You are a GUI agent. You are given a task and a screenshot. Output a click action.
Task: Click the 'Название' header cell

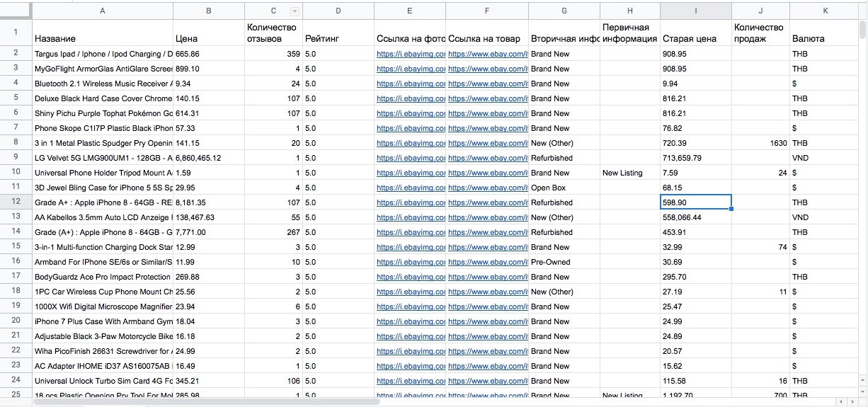click(103, 38)
